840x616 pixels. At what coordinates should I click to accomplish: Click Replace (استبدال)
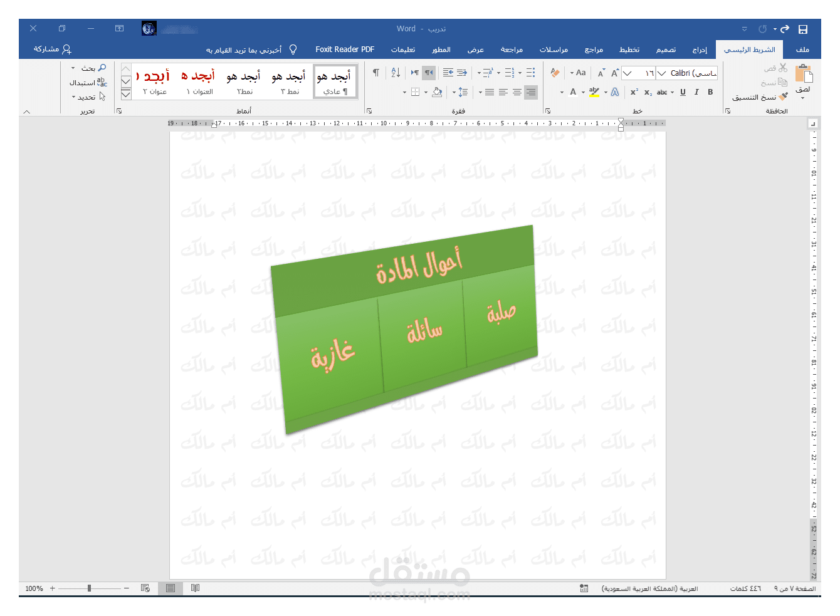point(88,82)
